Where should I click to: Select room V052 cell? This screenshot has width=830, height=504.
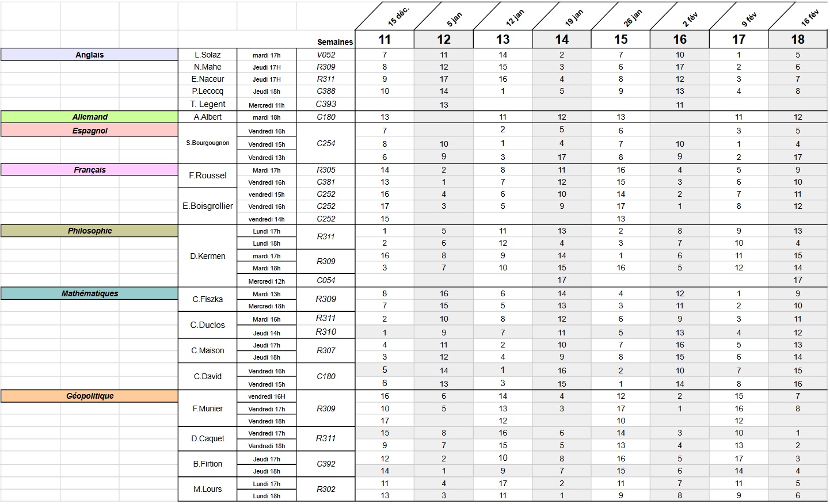[326, 55]
